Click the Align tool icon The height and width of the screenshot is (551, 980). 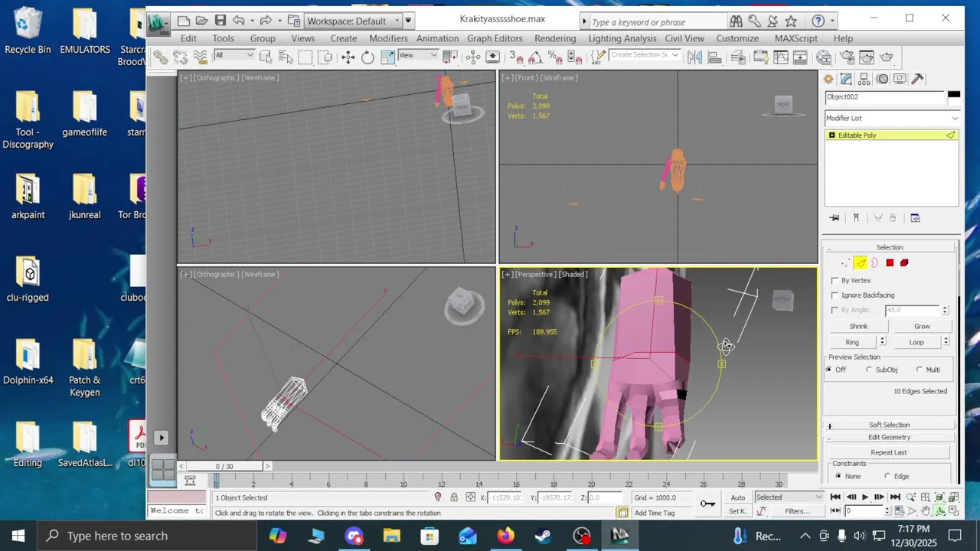[714, 57]
